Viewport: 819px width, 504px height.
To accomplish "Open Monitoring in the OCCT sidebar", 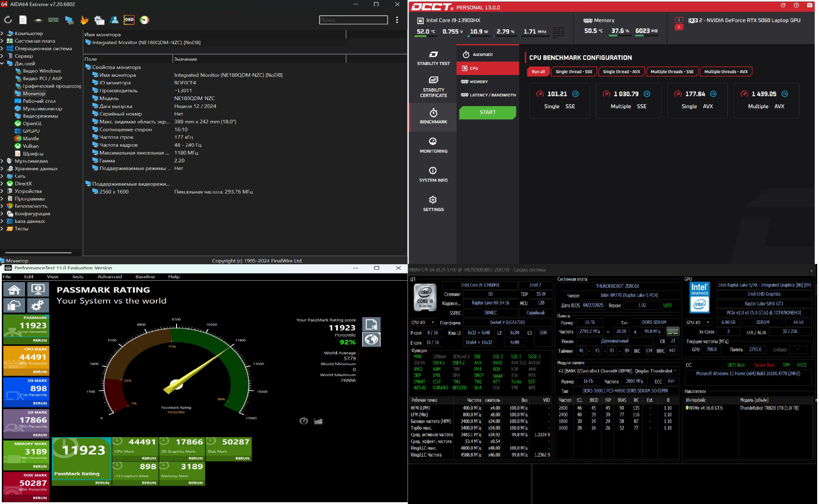I will (x=433, y=145).
